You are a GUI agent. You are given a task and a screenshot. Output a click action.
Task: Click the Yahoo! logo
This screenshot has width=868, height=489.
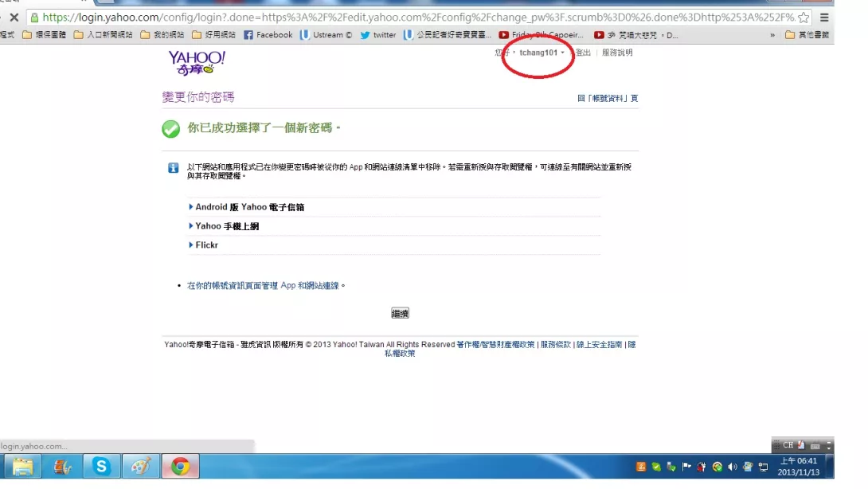pos(196,62)
